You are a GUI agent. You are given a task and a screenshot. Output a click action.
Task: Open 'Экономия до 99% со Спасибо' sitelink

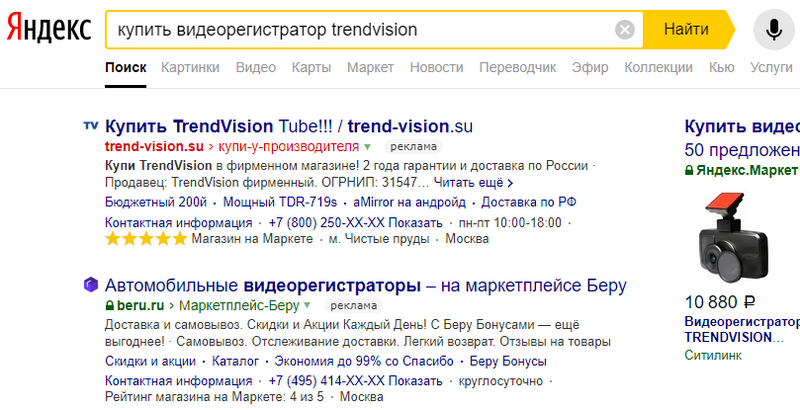coord(364,362)
